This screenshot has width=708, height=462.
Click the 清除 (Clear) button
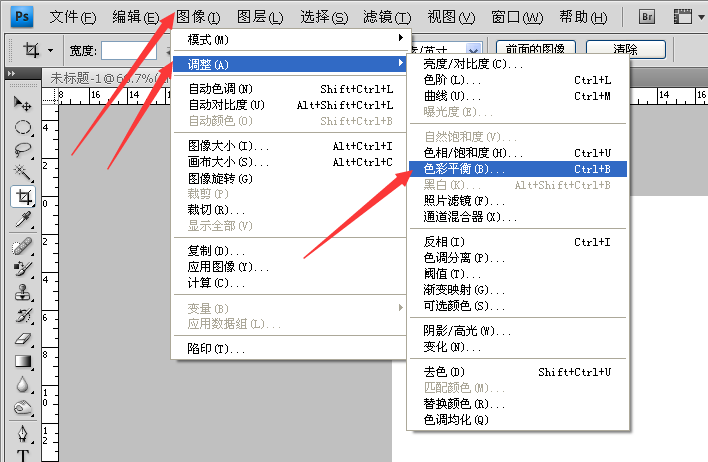point(625,49)
